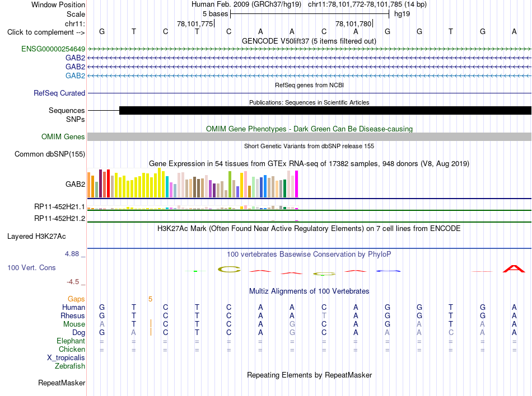Select the Rhesus species label

[73, 315]
